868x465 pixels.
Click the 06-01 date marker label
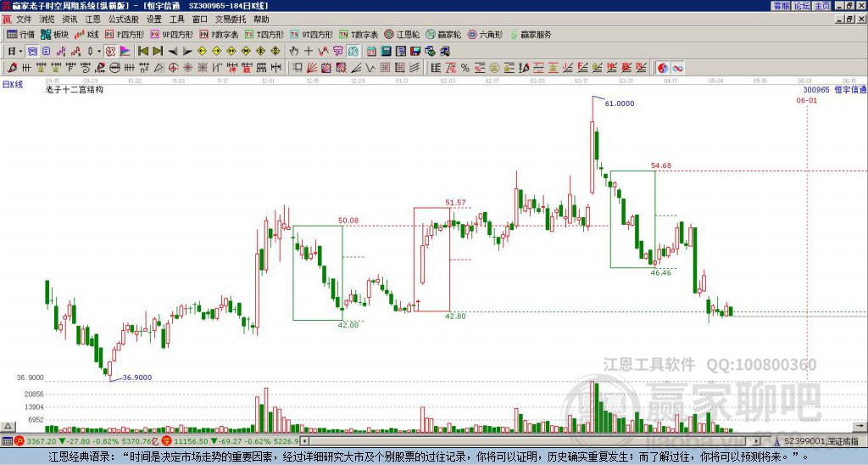pos(807,100)
